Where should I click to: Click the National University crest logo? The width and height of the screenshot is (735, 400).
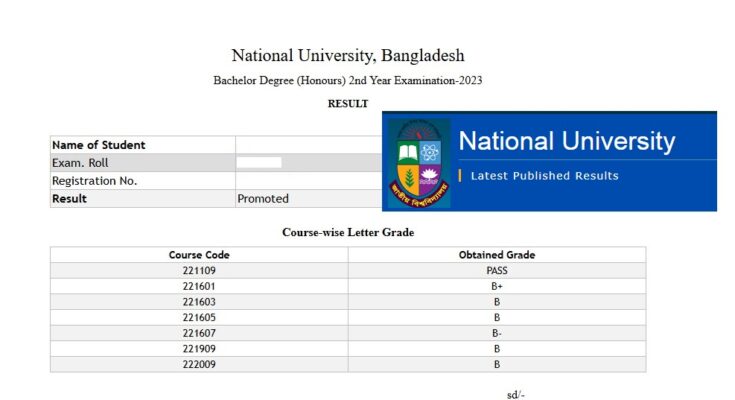tap(419, 163)
